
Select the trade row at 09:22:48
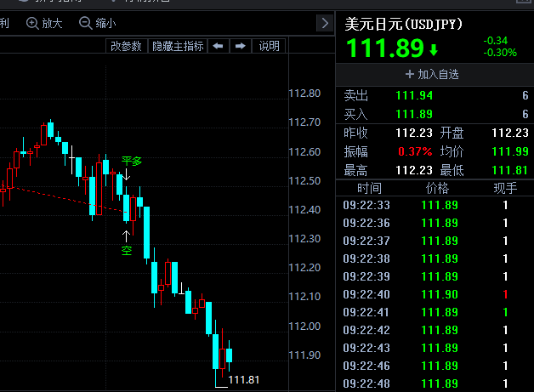(435, 383)
